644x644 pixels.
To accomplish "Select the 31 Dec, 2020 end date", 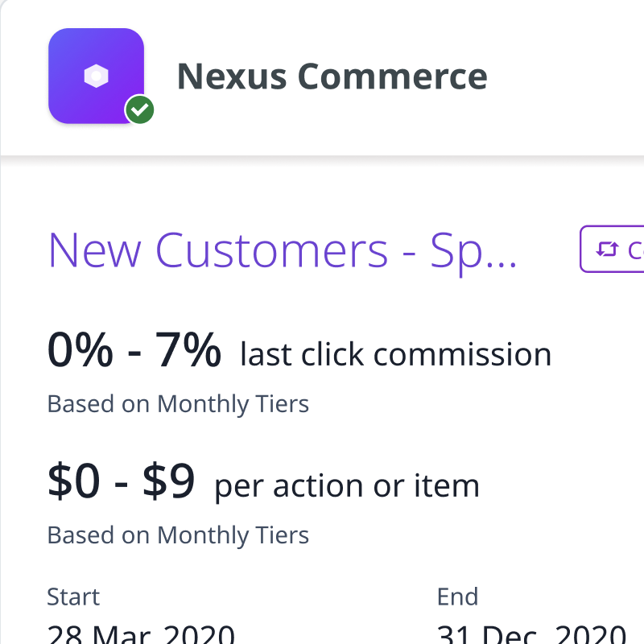I will click(531, 634).
